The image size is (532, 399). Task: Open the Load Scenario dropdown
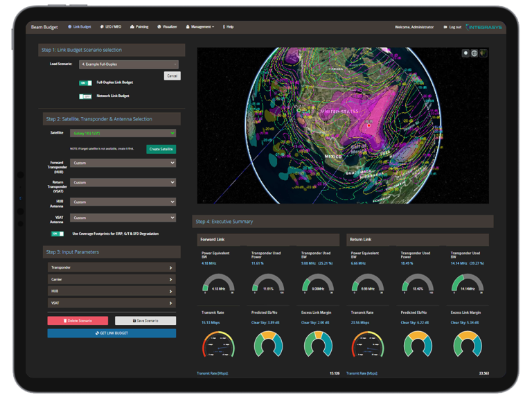[128, 64]
